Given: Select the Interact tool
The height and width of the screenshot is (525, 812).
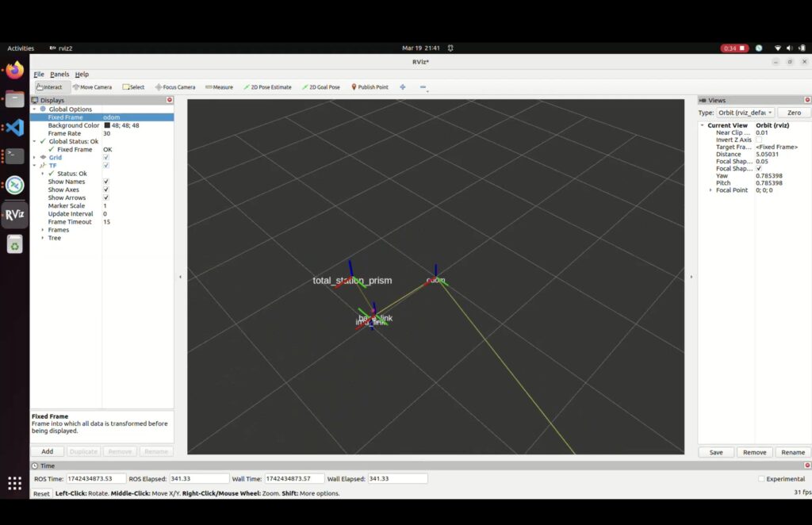Looking at the screenshot, I should pyautogui.click(x=50, y=87).
